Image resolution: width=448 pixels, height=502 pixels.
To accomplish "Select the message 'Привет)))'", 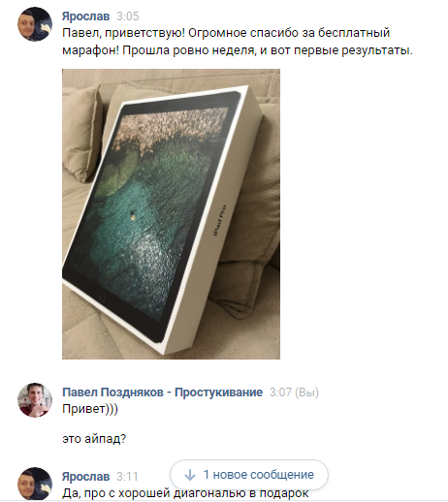I will 90,409.
